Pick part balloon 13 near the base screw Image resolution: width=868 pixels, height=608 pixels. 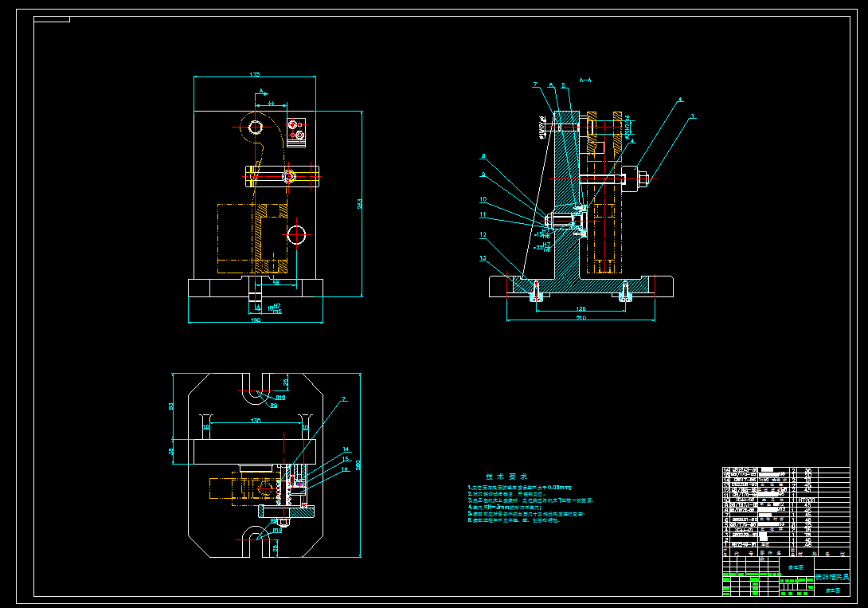[483, 258]
